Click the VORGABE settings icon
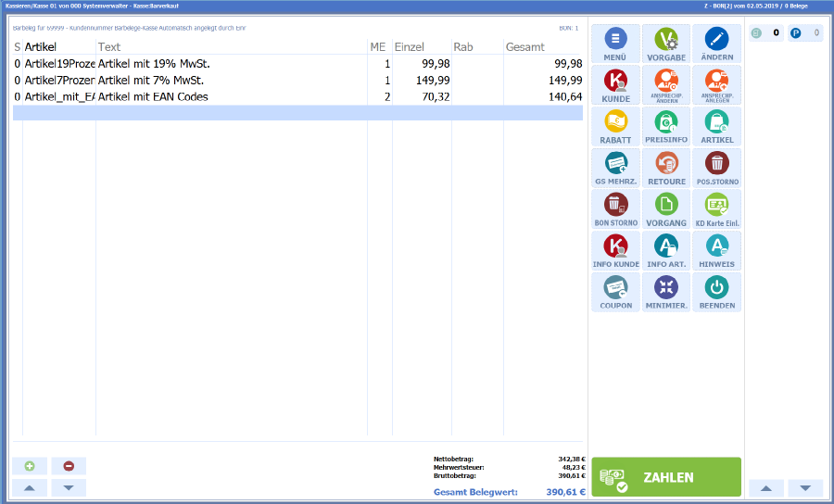The width and height of the screenshot is (834, 504). point(666,43)
